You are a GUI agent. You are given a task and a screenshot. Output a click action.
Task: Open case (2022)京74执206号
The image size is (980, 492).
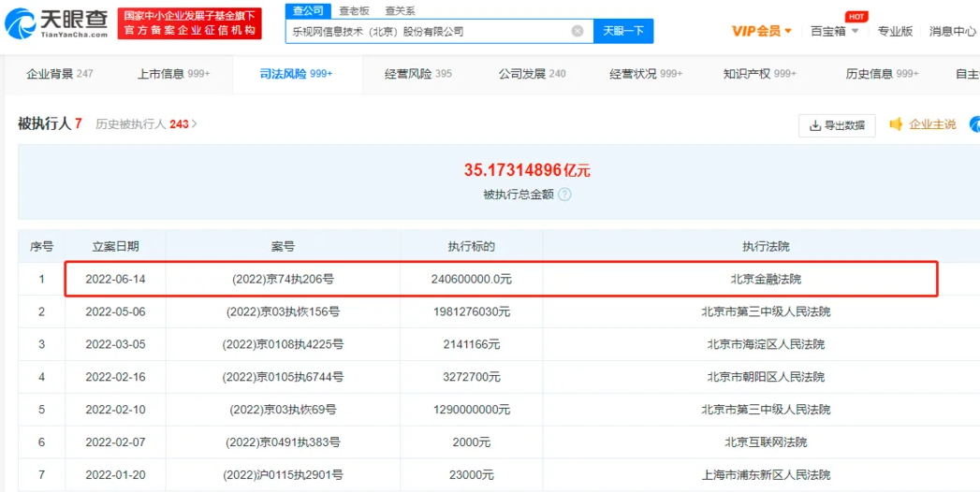tap(283, 279)
